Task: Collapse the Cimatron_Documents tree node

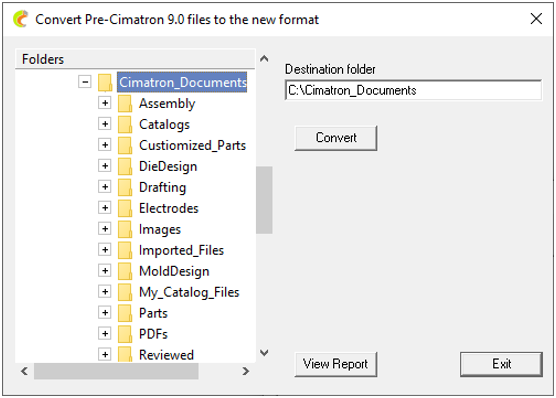Action: coord(85,82)
